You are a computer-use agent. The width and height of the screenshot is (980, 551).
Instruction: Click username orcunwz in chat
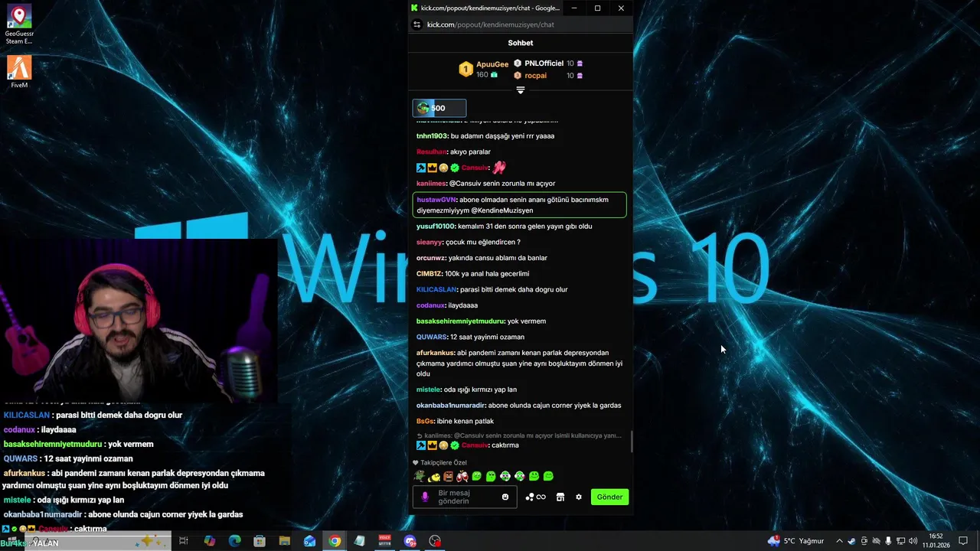(x=431, y=258)
